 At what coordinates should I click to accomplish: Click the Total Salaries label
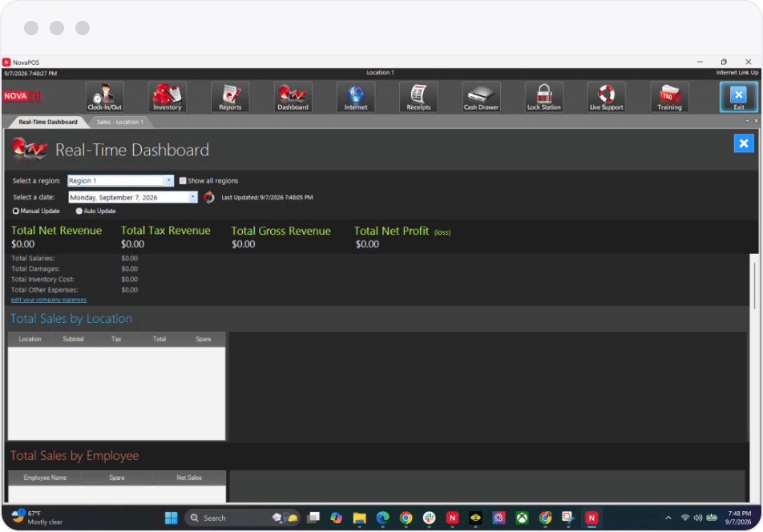point(33,259)
